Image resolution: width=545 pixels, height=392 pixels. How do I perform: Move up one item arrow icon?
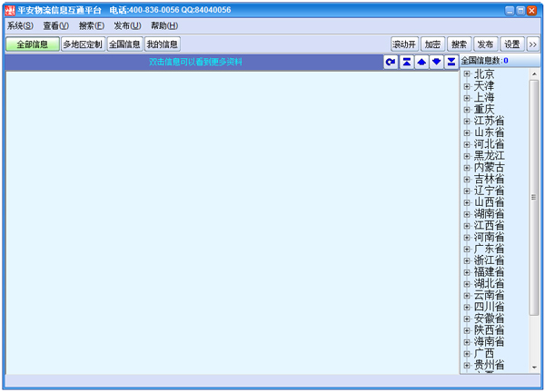(421, 62)
